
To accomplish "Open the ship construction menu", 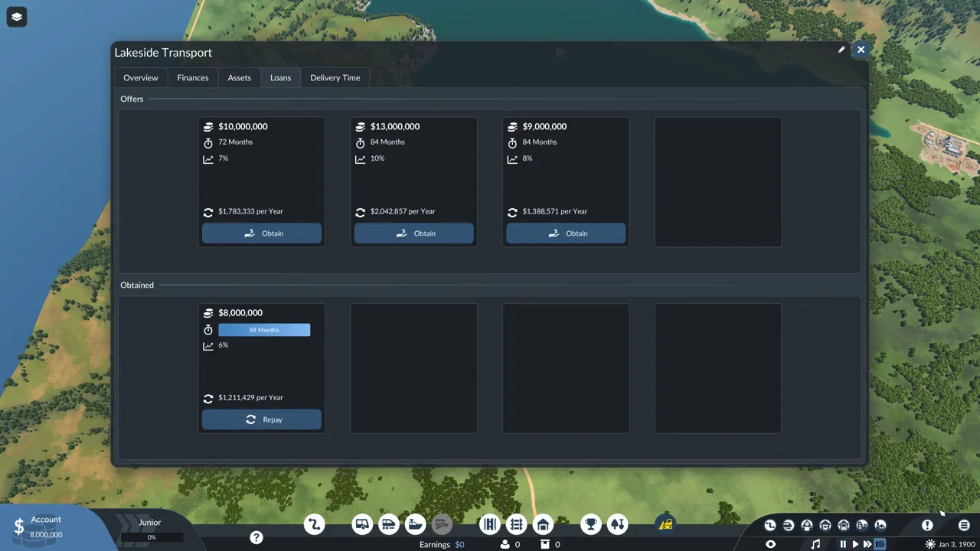I will click(x=415, y=524).
